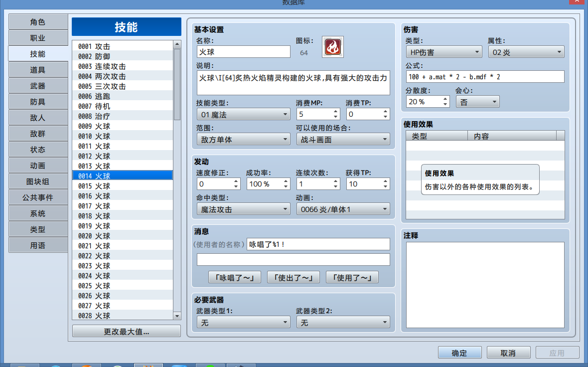Select skill 0020 火球
The image size is (588, 367).
pyautogui.click(x=123, y=236)
